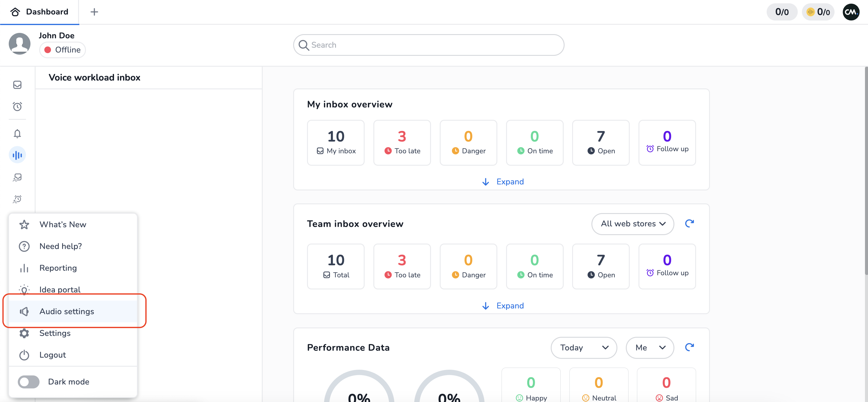Refresh the Performance Data panel

[689, 347]
